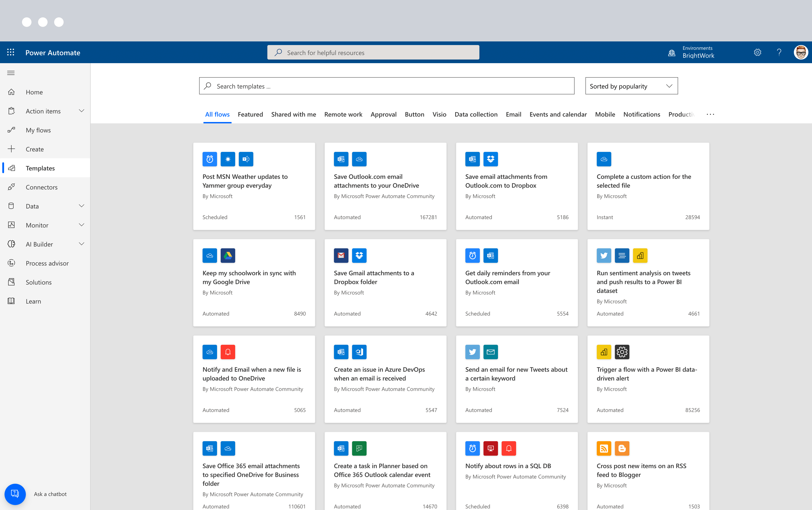Open the Help question mark icon
The width and height of the screenshot is (812, 510).
point(779,52)
